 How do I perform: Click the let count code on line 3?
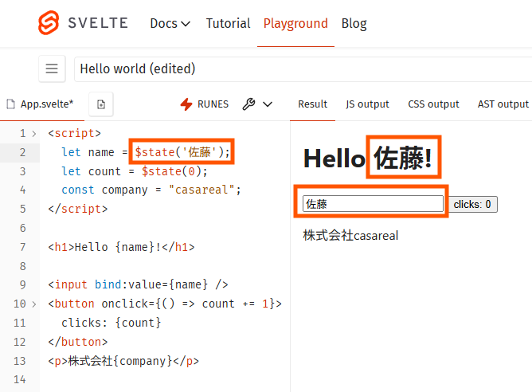(x=135, y=171)
